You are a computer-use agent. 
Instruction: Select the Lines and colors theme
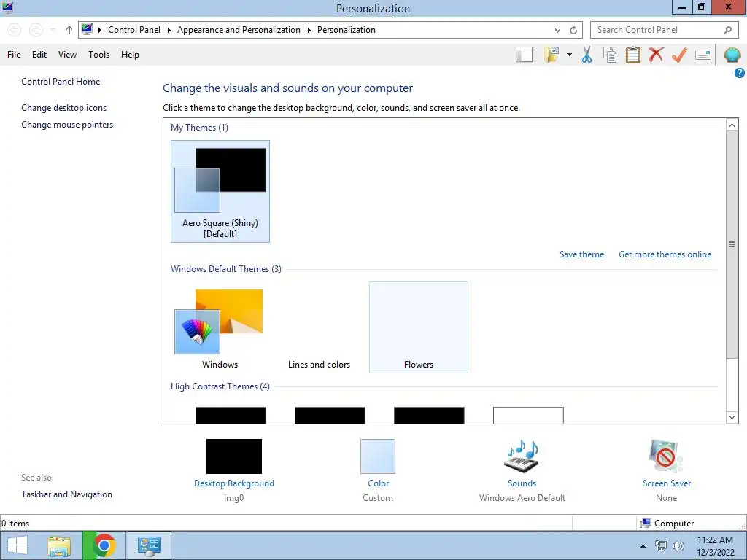[x=320, y=327]
